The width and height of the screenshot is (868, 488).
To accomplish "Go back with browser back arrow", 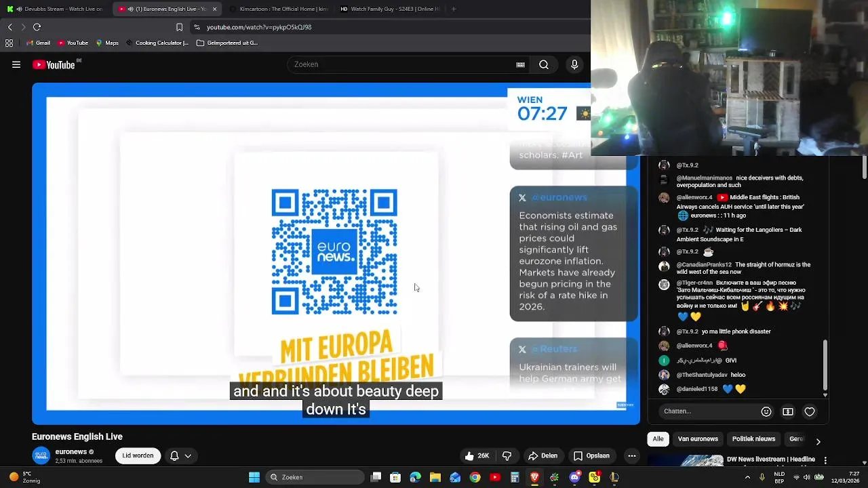I will tap(10, 27).
